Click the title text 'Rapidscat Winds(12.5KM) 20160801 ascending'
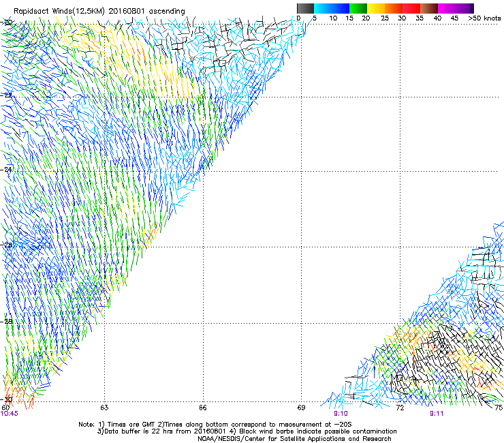This screenshot has width=504, height=443. point(99,12)
